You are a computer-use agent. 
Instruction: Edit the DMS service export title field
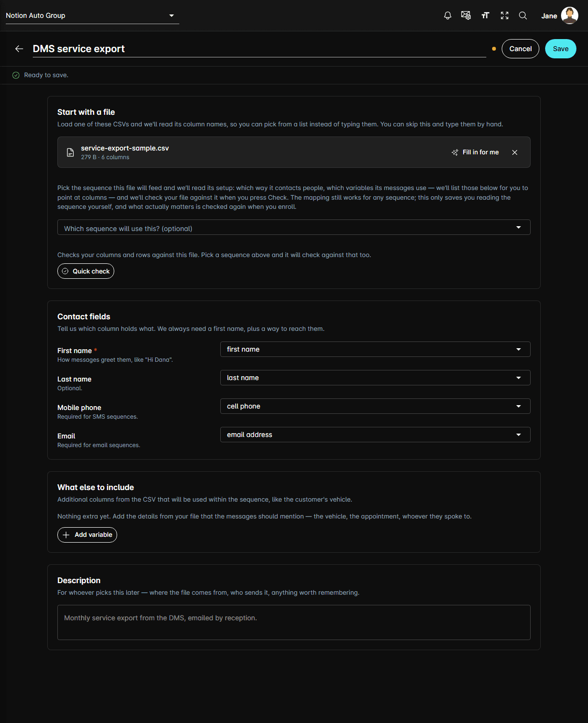tap(259, 49)
